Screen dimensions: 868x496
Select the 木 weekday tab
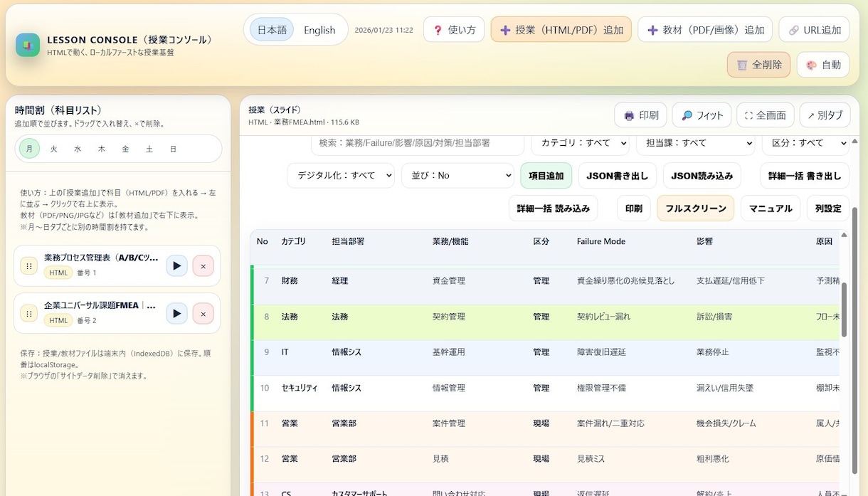[102, 149]
